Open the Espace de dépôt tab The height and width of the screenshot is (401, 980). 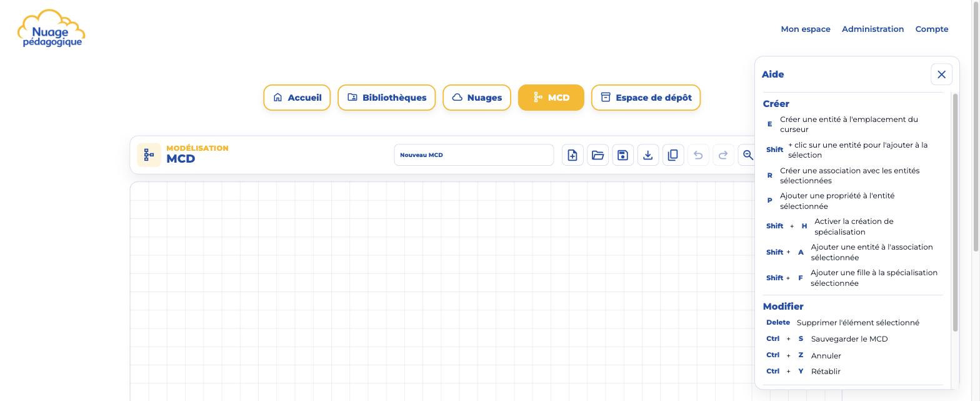646,98
